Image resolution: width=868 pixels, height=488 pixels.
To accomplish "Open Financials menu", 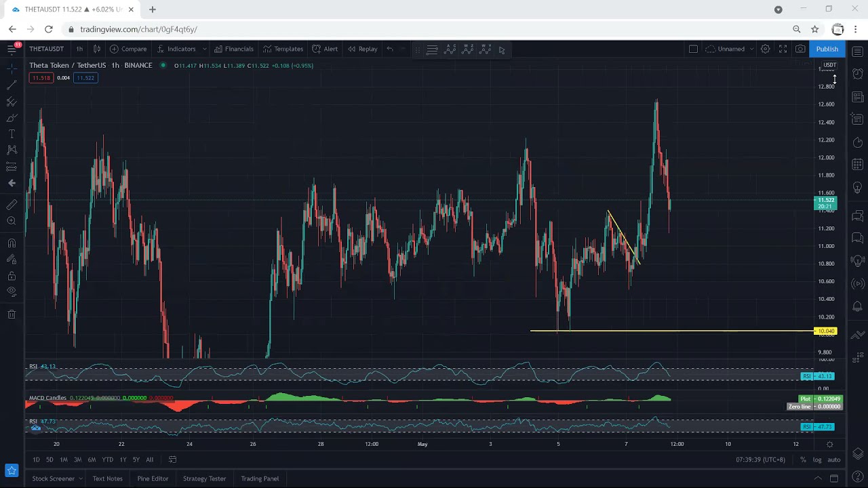I will pyautogui.click(x=234, y=49).
